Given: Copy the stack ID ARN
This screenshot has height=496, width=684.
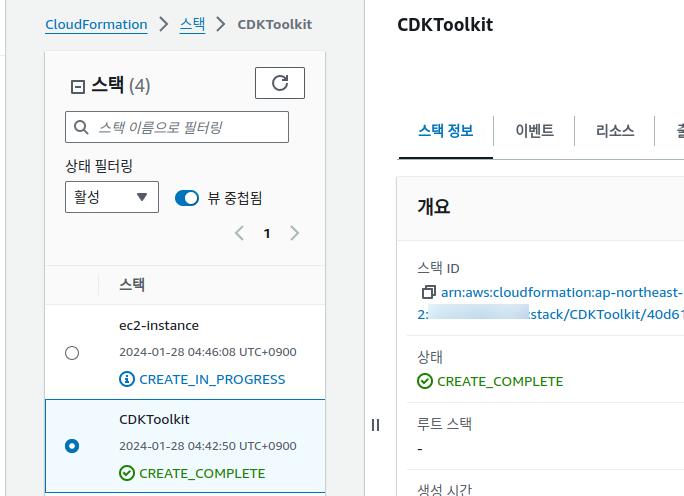Looking at the screenshot, I should (428, 292).
